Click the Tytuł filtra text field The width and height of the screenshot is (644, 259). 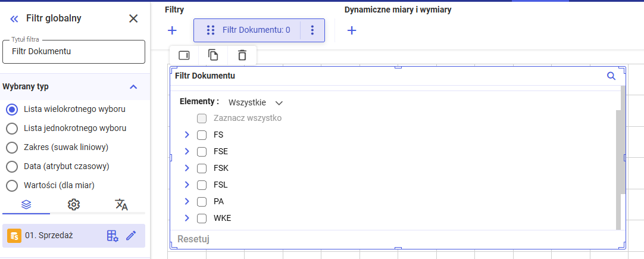click(x=74, y=52)
